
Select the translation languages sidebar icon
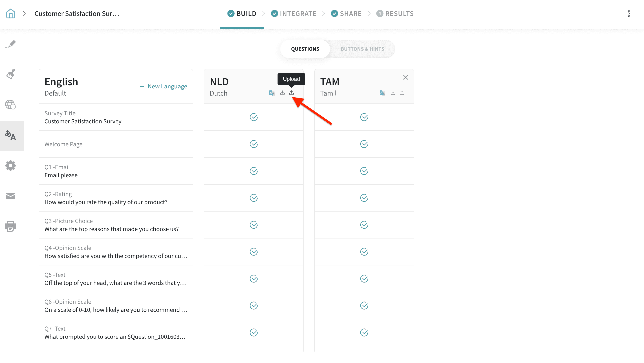tap(11, 136)
